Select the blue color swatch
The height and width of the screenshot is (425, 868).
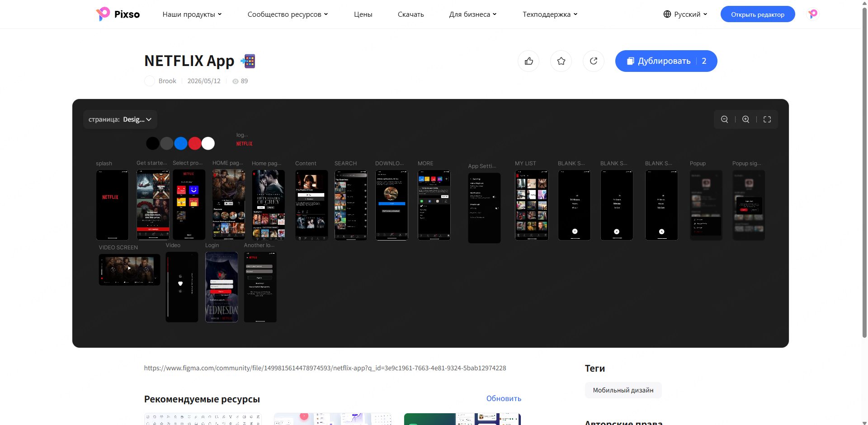(x=181, y=143)
